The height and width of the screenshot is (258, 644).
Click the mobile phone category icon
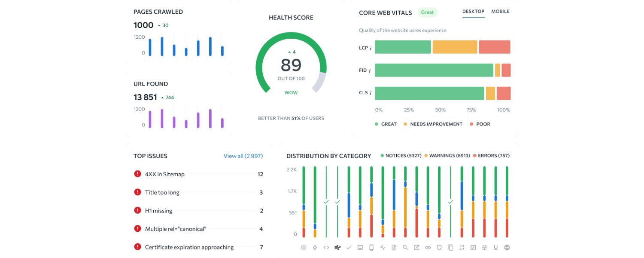371,248
